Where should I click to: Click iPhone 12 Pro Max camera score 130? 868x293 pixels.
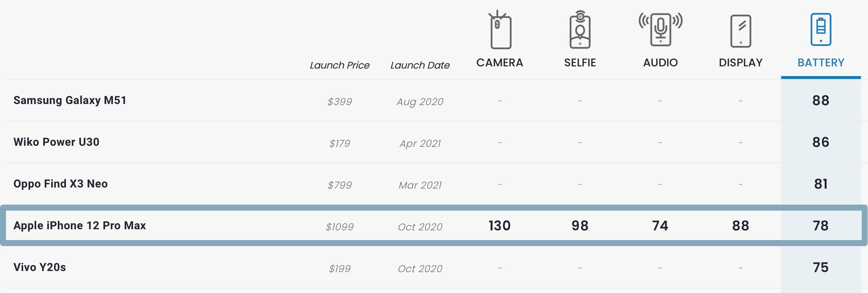point(500,226)
